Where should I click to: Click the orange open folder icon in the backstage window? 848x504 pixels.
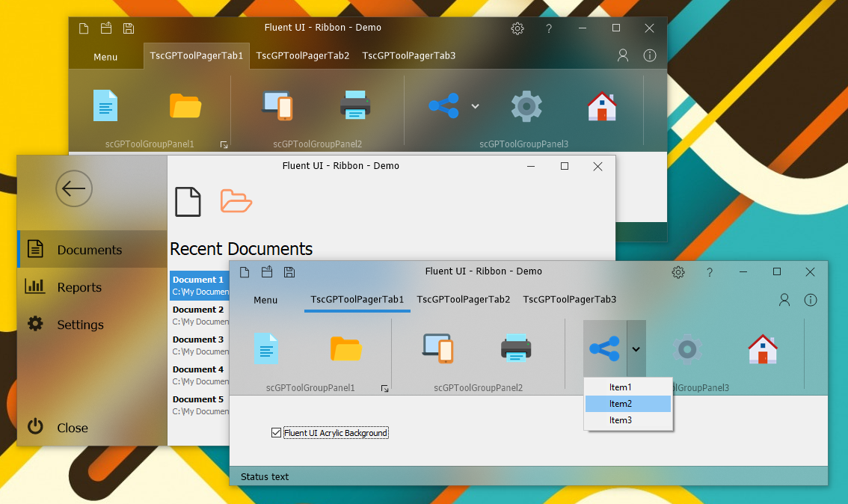(x=236, y=201)
